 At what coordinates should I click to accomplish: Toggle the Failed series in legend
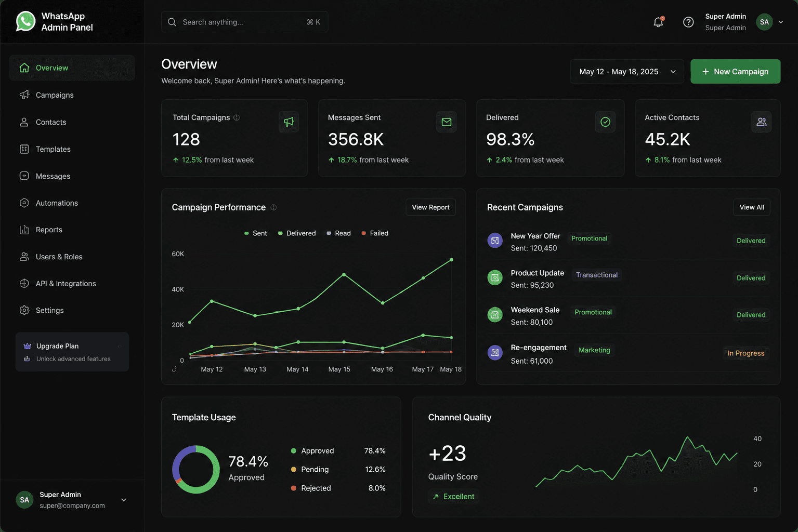375,233
